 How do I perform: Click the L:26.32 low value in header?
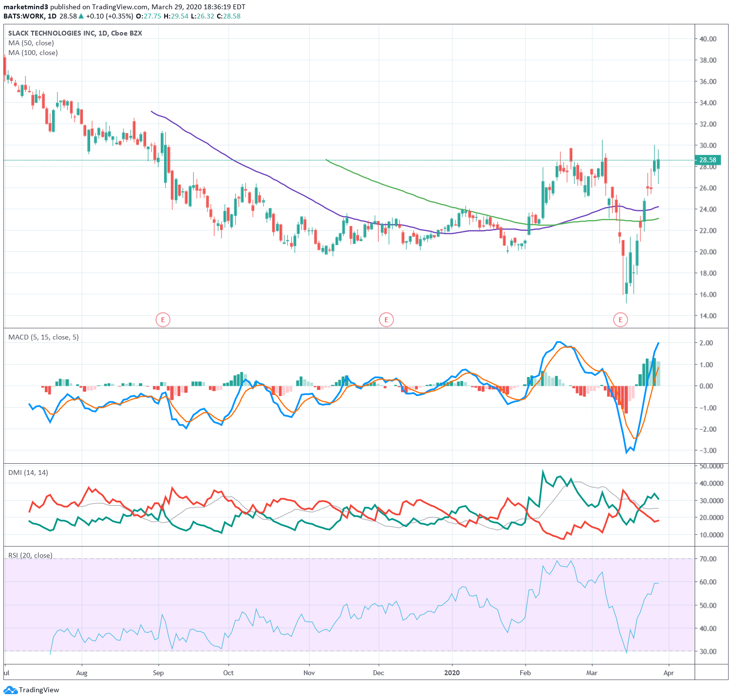click(x=202, y=16)
